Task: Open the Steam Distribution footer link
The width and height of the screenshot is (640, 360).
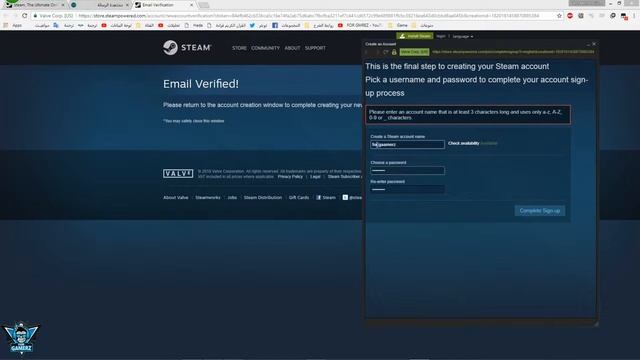Action: pos(263,198)
